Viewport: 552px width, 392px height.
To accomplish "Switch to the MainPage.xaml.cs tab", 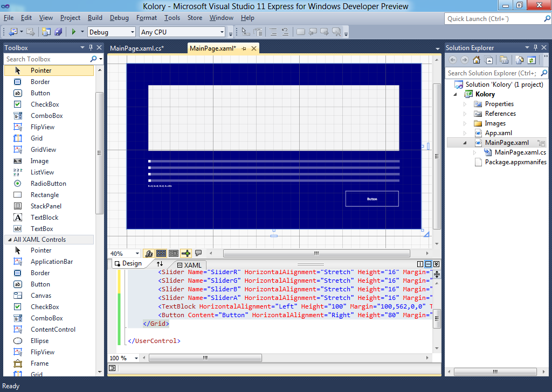I will coord(137,48).
